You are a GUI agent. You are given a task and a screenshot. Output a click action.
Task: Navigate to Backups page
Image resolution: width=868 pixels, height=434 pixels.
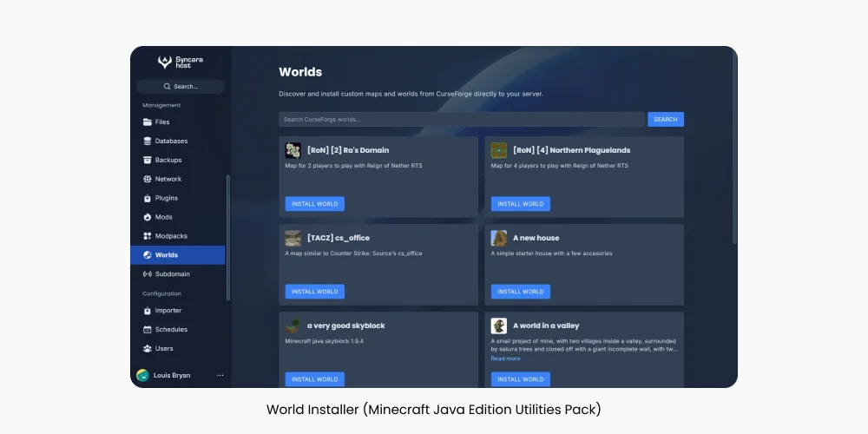pos(178,160)
